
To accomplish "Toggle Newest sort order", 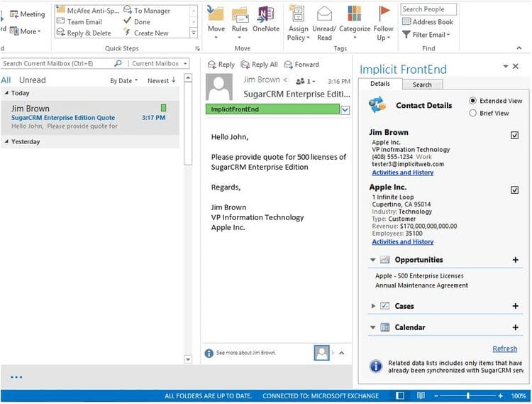I will 161,81.
